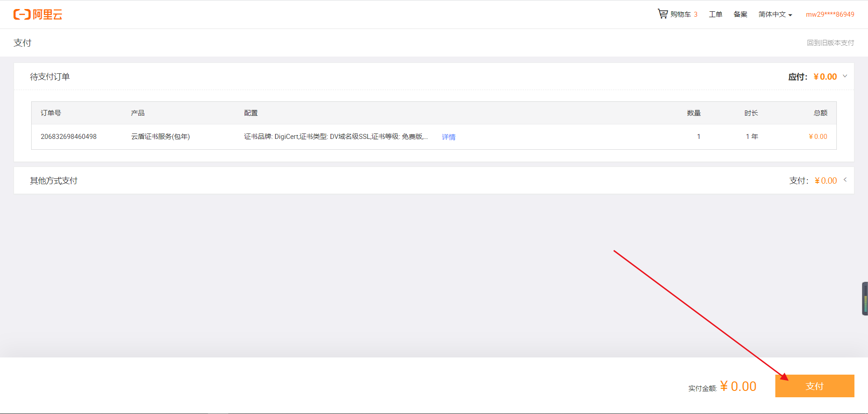The width and height of the screenshot is (868, 414).
Task: Click the 其他方式支付 section title
Action: point(54,181)
